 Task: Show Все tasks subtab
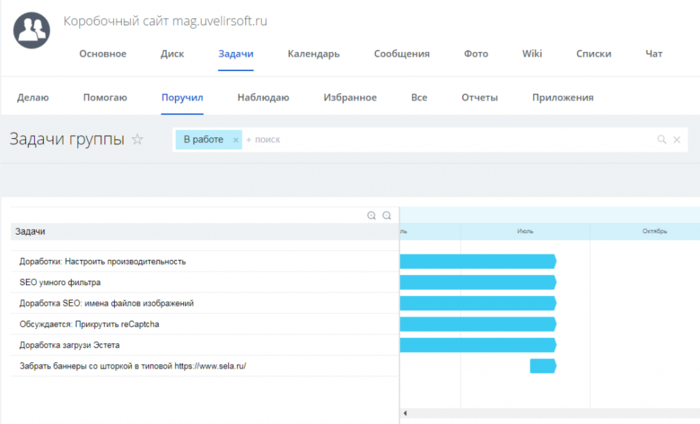click(419, 97)
